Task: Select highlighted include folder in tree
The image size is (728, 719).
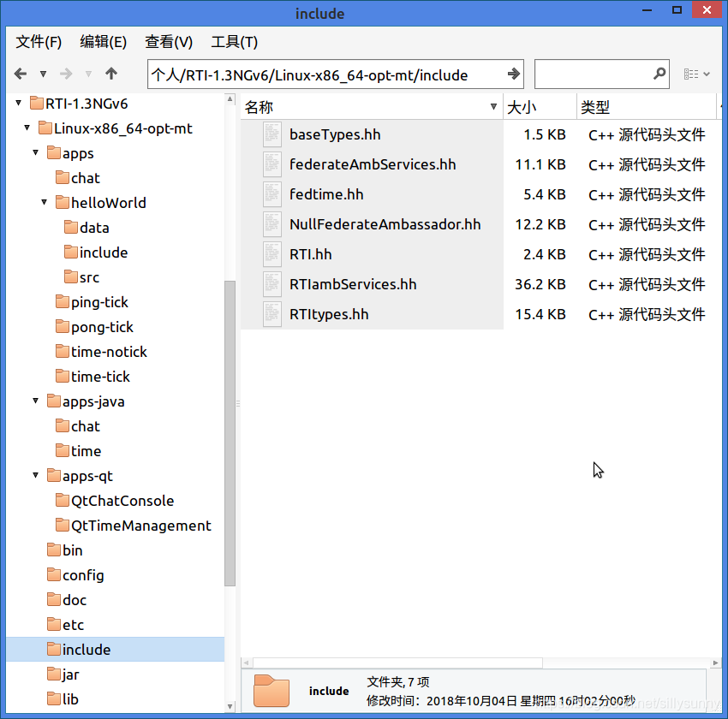Action: pos(115,650)
